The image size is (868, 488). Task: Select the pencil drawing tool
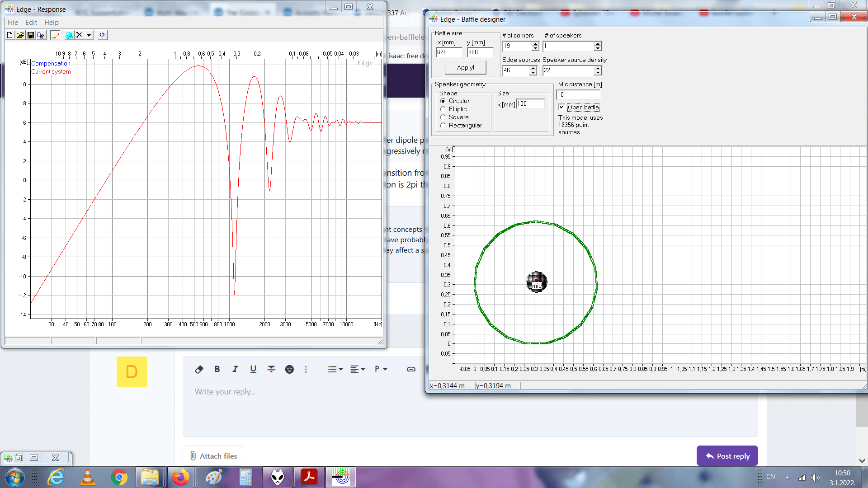(55, 35)
